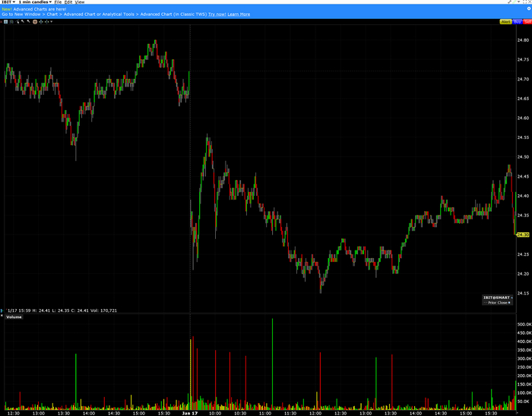This screenshot has height=416, width=532.
Task: Open the IBIT symbol dropdown
Action: coord(8,2)
